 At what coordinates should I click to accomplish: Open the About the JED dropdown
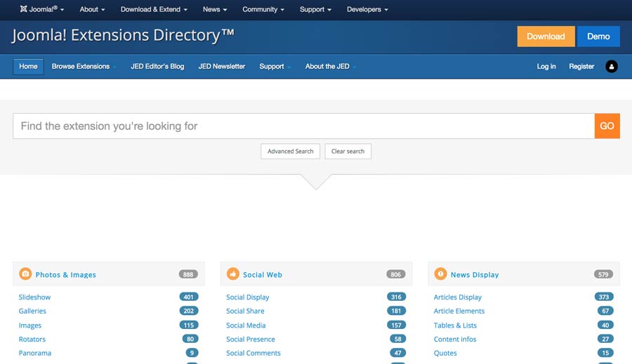[x=330, y=67]
